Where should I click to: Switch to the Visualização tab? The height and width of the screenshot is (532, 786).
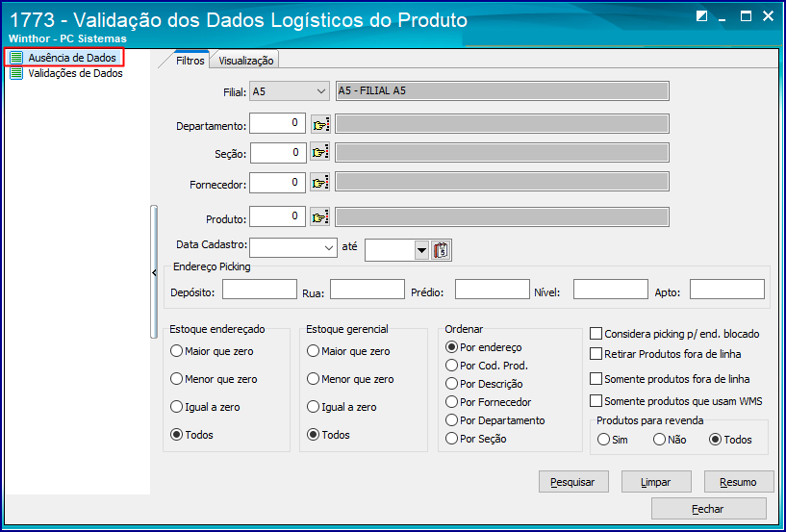pos(245,61)
